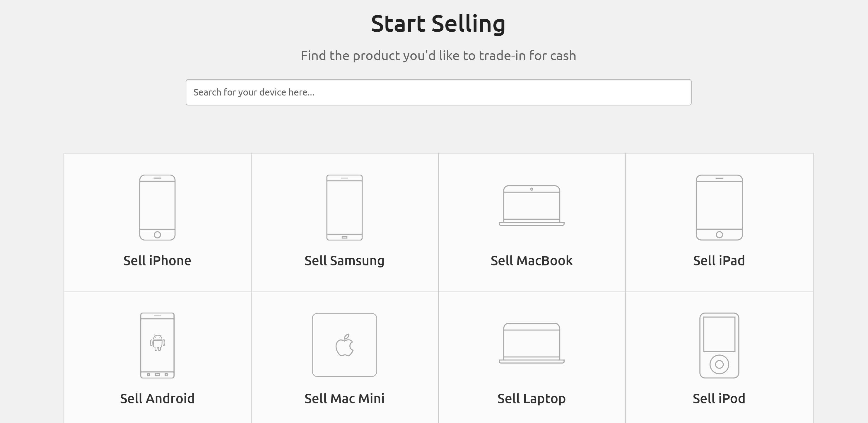Select the Sell iPod label
Screen dimensions: 868x423
(719, 398)
